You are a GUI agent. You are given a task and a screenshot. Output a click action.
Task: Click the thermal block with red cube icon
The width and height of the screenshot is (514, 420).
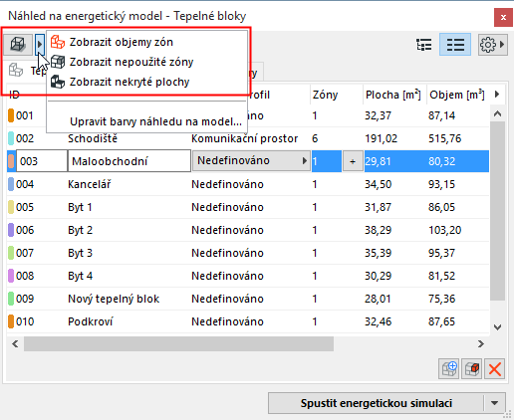tap(471, 368)
